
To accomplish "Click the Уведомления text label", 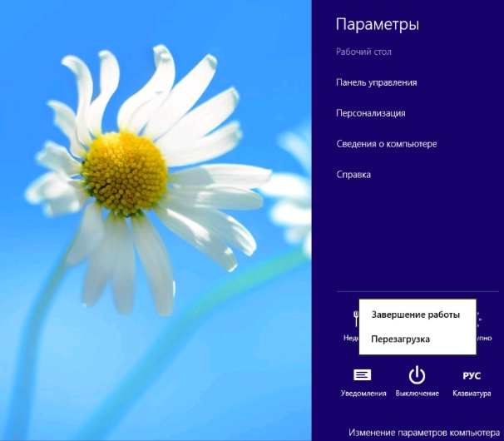I will [363, 393].
